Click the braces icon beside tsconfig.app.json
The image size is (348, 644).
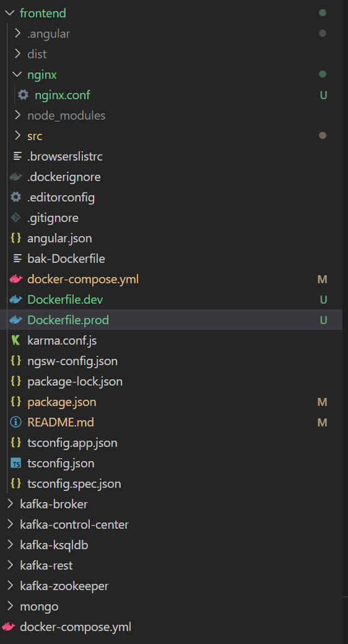pos(15,443)
